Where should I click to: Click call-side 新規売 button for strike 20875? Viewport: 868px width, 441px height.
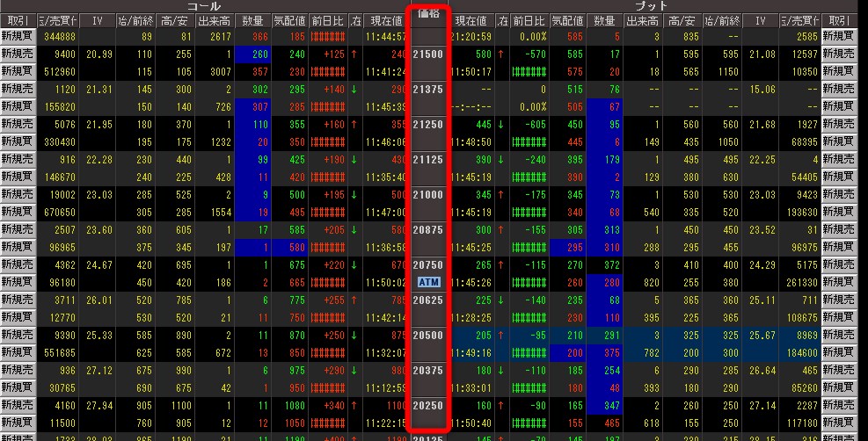coord(18,229)
